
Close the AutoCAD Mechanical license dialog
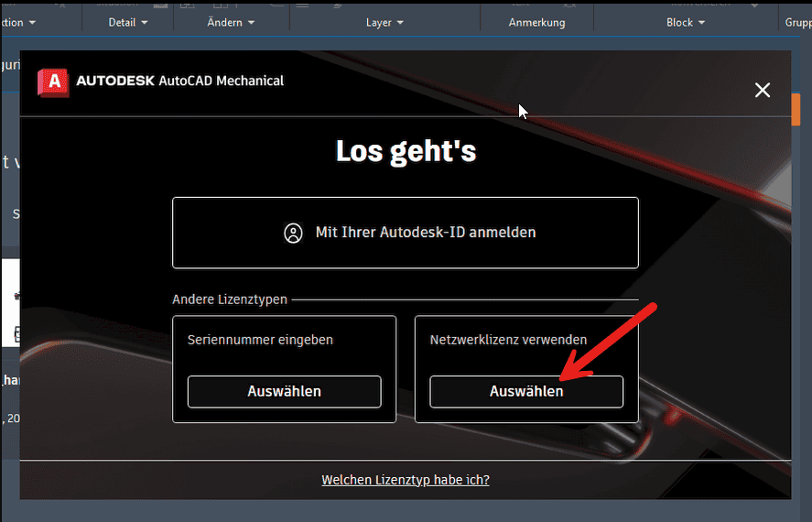[763, 90]
